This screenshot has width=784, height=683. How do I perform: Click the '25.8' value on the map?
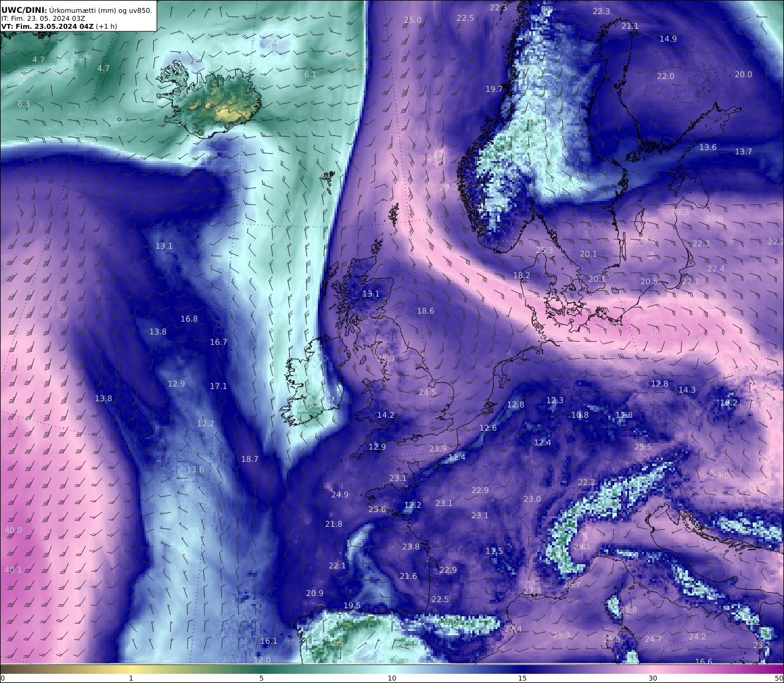pyautogui.click(x=628, y=610)
